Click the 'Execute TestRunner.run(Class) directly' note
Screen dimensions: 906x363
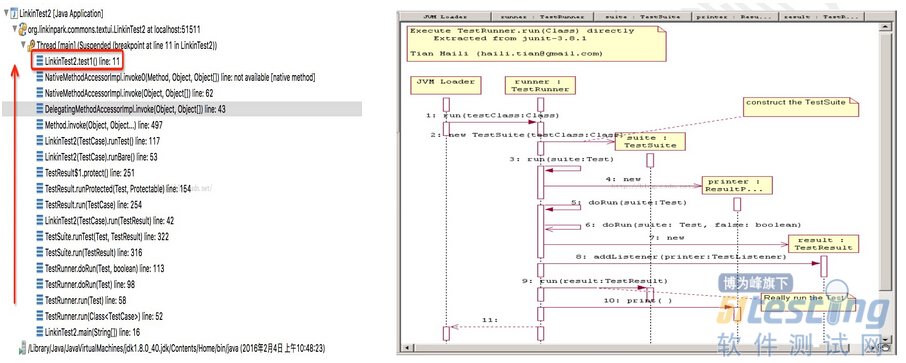(x=537, y=43)
